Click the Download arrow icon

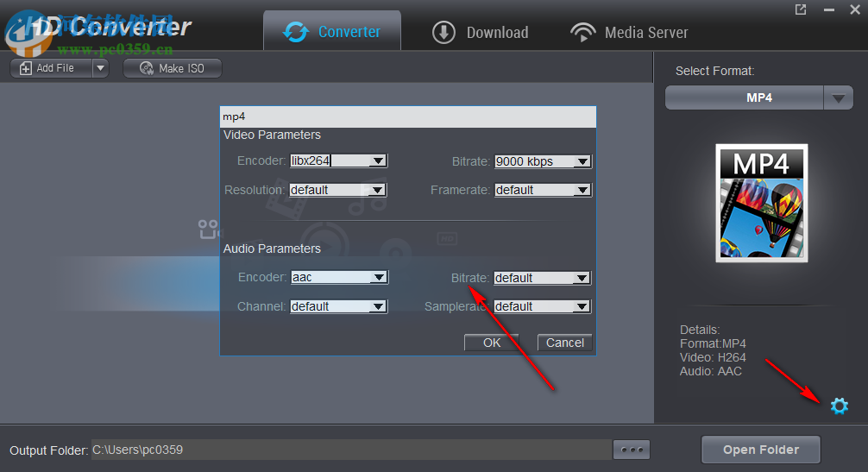pos(443,33)
